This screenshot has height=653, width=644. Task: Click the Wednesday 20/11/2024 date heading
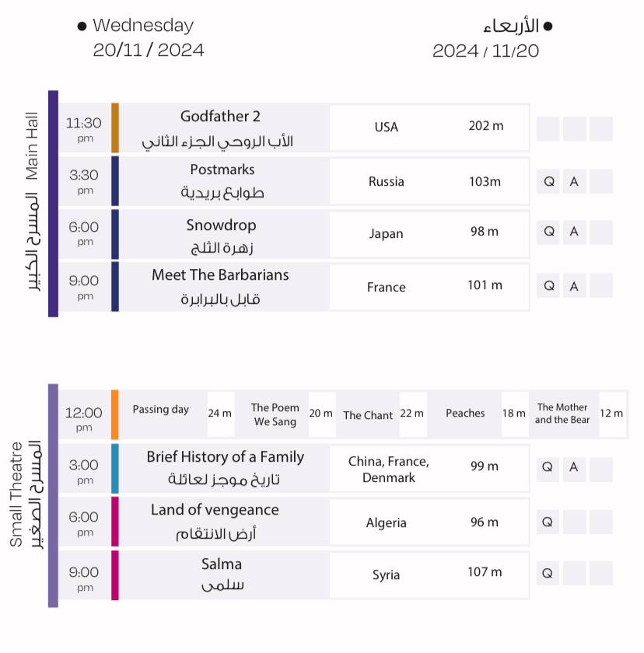pos(148,37)
